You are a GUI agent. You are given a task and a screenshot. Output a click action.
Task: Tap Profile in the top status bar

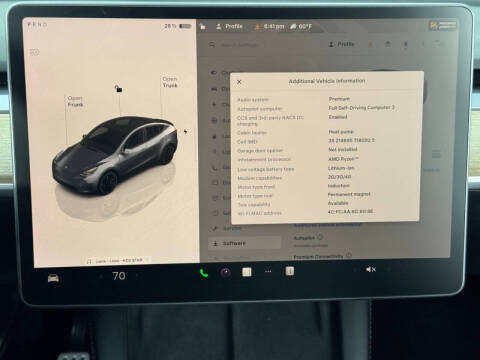pyautogui.click(x=229, y=26)
